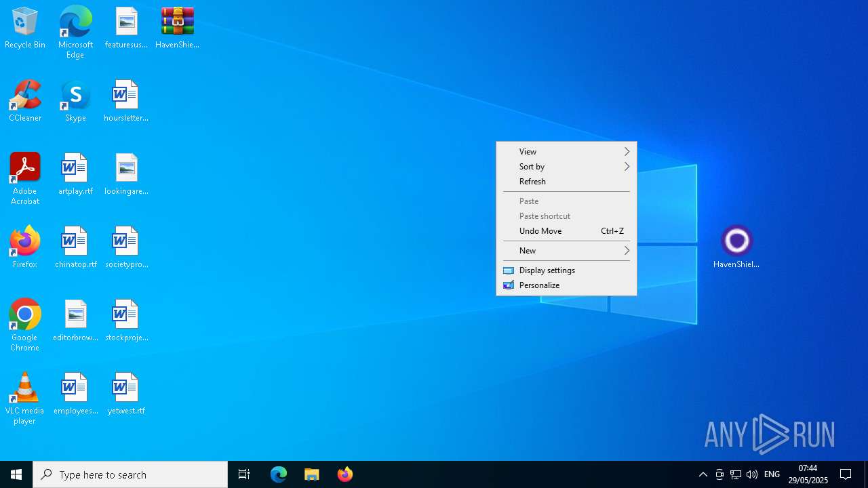Choose Undo Move in the context menu

566,231
